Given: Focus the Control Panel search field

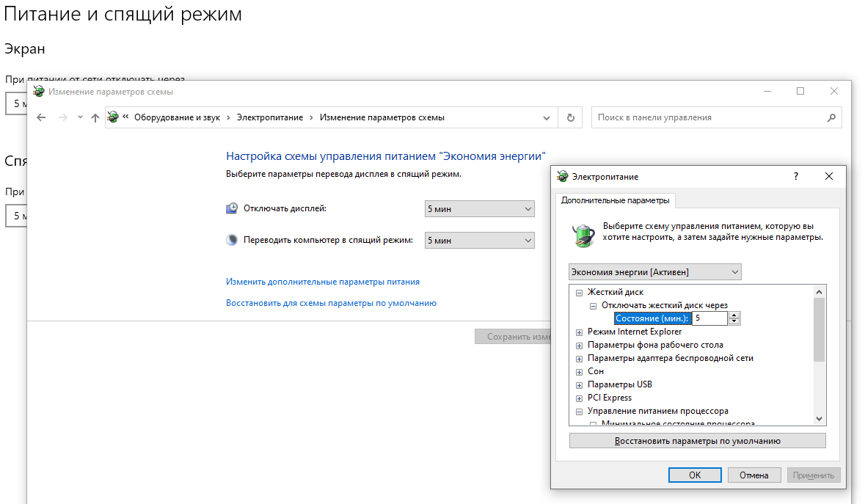Looking at the screenshot, I should click(716, 117).
